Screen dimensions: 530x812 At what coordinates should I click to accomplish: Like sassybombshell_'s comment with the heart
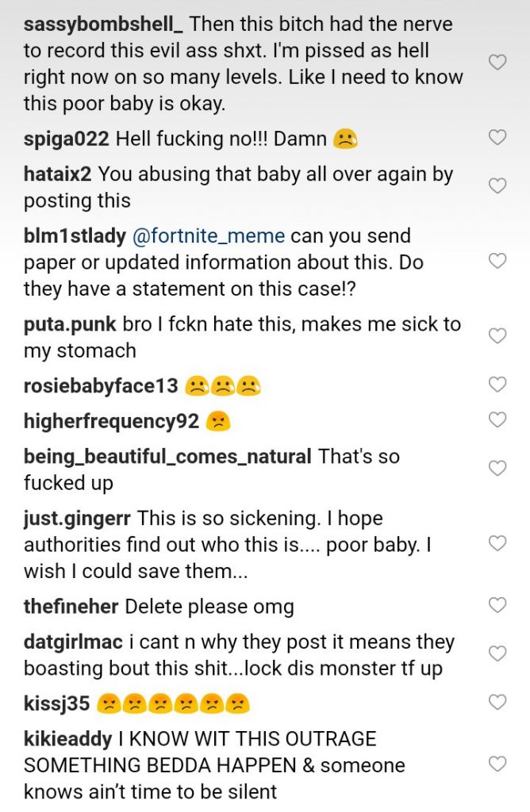click(x=497, y=63)
